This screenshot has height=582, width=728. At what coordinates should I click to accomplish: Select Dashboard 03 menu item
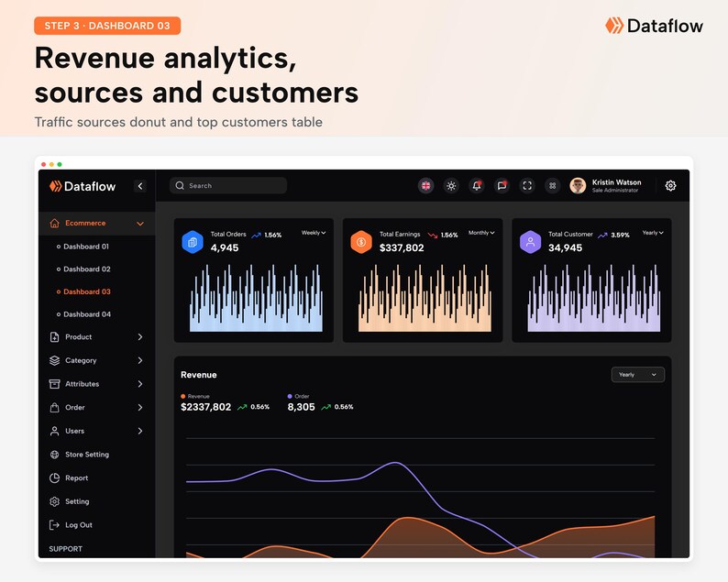(x=87, y=292)
